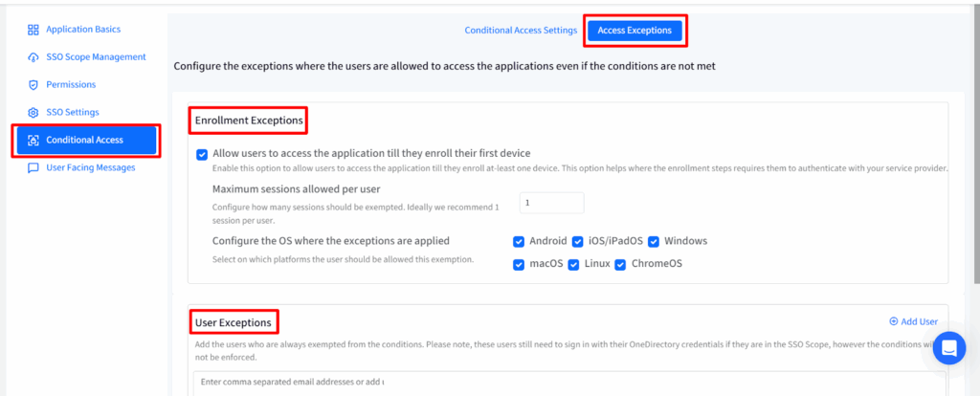This screenshot has width=980, height=396.
Task: Click the SSO Settings gear icon
Action: (33, 113)
